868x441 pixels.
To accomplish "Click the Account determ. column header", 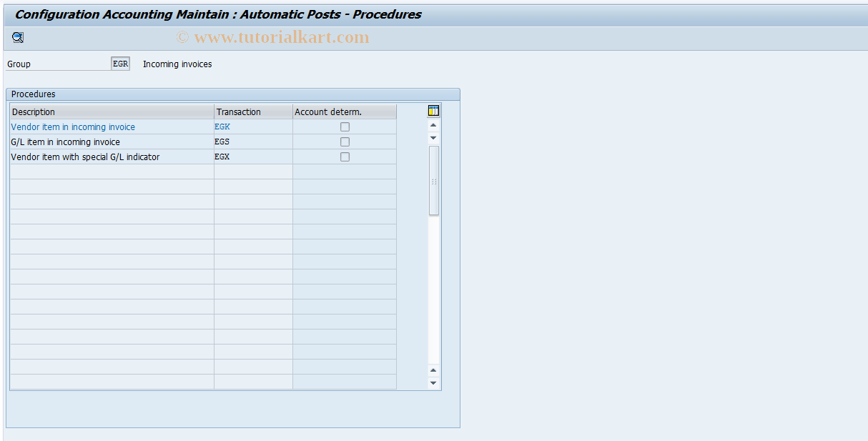I will coord(345,112).
